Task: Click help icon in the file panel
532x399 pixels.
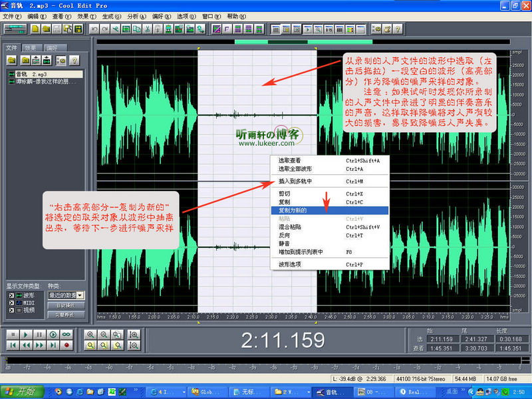Action: (x=74, y=61)
